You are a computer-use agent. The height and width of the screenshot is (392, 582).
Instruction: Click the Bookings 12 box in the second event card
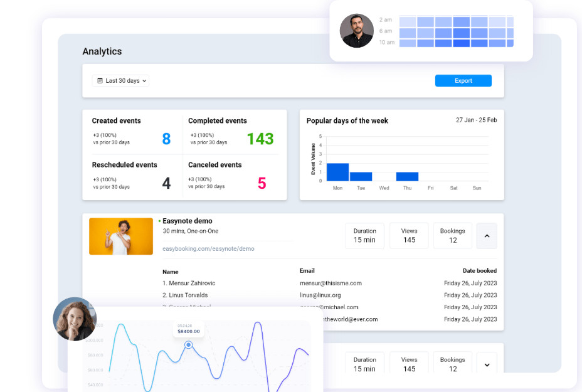point(452,364)
